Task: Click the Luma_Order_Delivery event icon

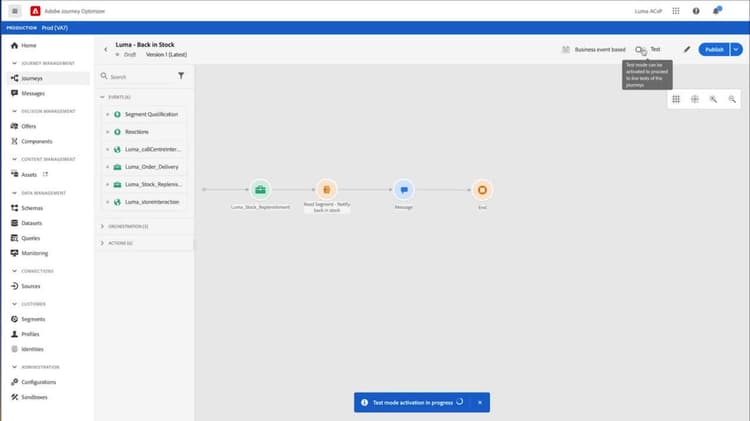Action: (x=117, y=167)
